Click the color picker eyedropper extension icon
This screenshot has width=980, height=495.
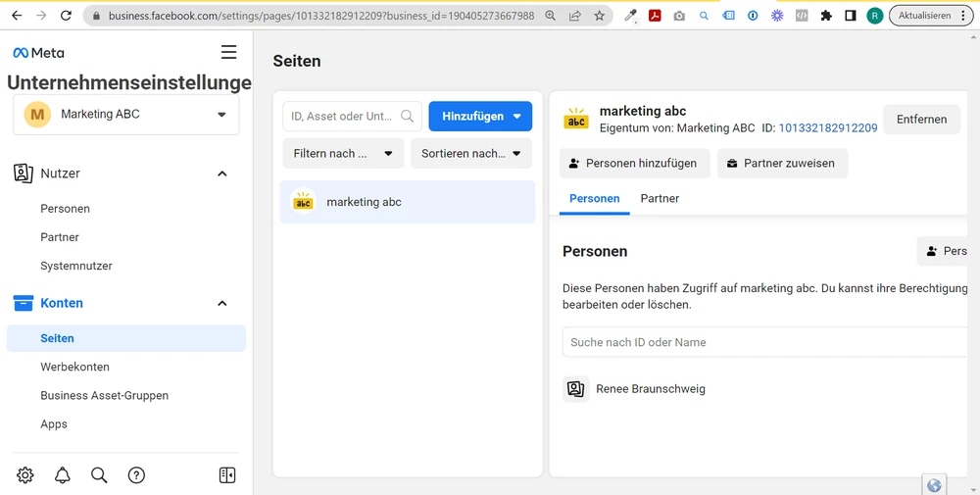[x=630, y=16]
